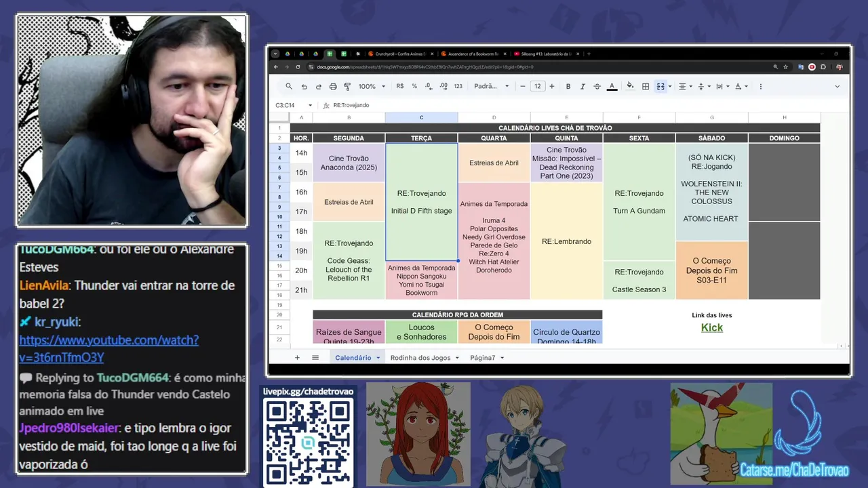Increase font size with plus button

tap(552, 87)
